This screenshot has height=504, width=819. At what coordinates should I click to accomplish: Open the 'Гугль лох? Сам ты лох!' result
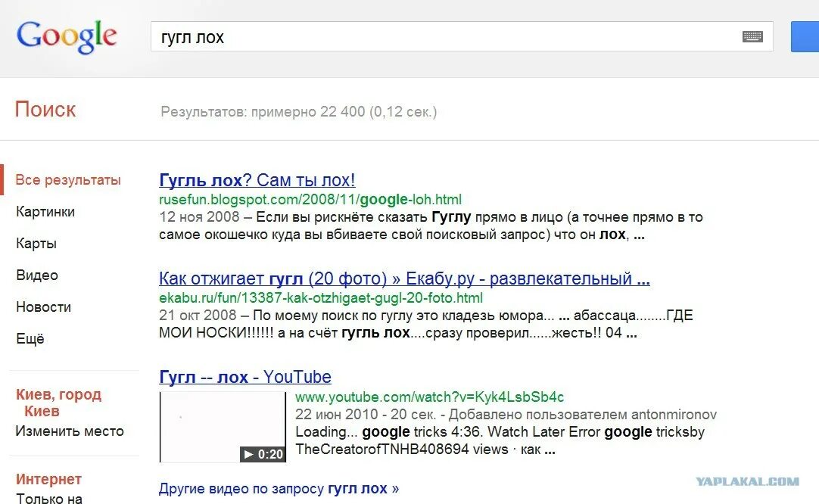click(x=257, y=180)
